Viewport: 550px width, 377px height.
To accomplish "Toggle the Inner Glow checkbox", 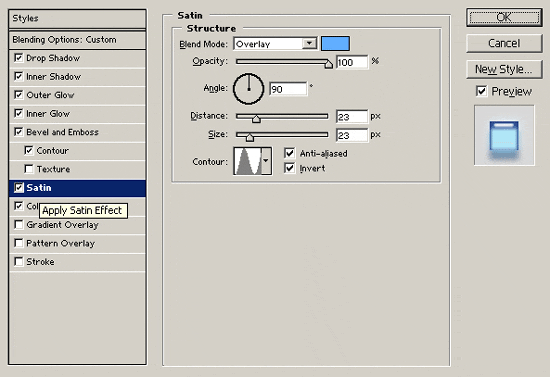I will click(19, 113).
